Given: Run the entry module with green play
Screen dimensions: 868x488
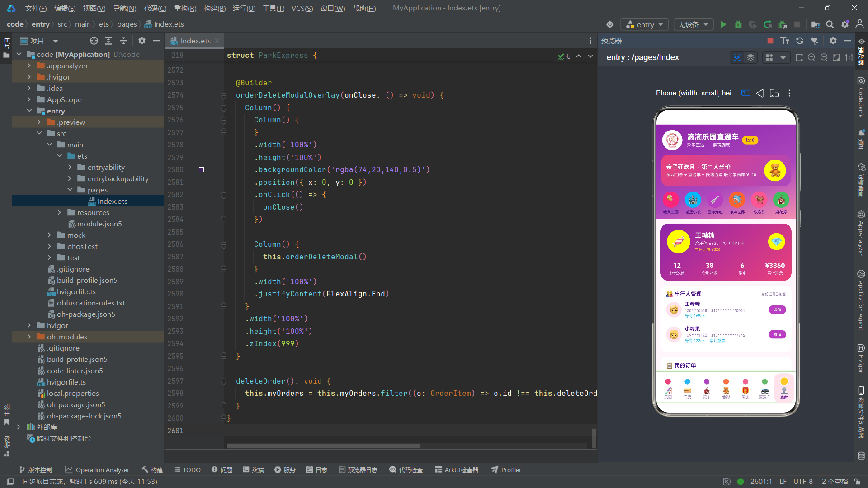Looking at the screenshot, I should 723,24.
